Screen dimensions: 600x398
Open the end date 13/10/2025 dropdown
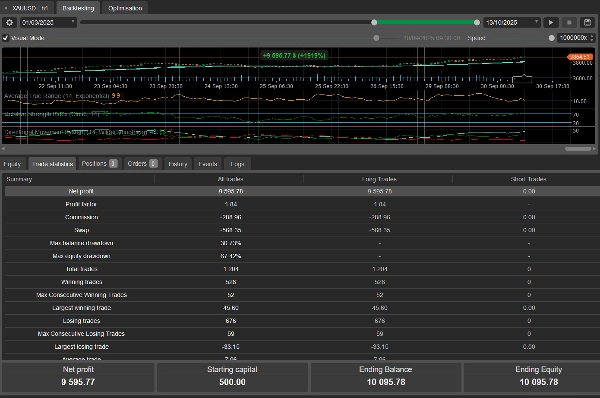coord(512,23)
